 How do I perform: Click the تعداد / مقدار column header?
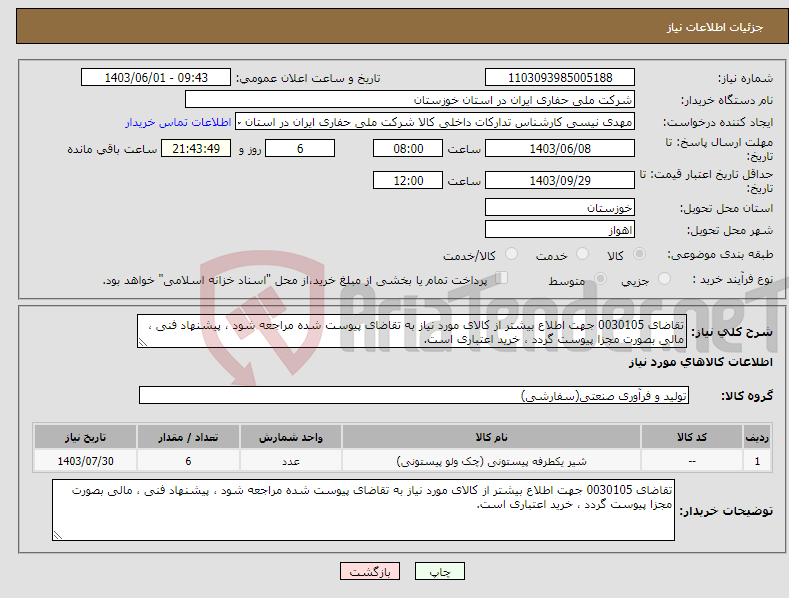(x=188, y=437)
